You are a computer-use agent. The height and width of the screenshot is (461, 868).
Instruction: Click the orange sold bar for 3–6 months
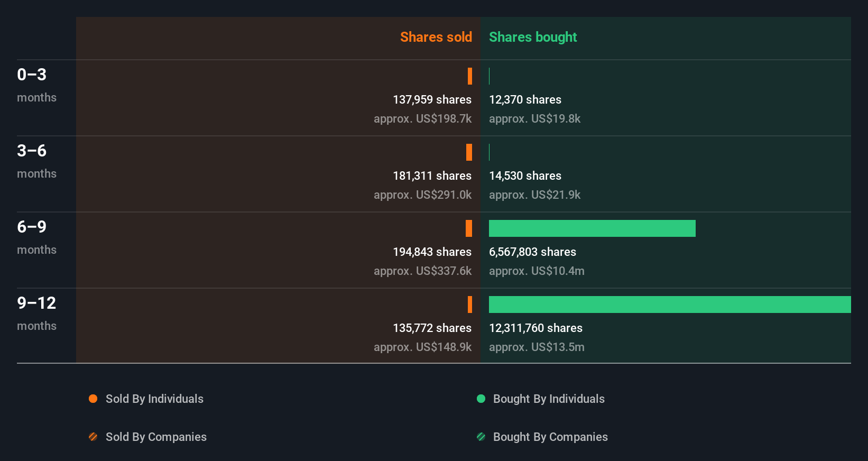[x=469, y=152]
